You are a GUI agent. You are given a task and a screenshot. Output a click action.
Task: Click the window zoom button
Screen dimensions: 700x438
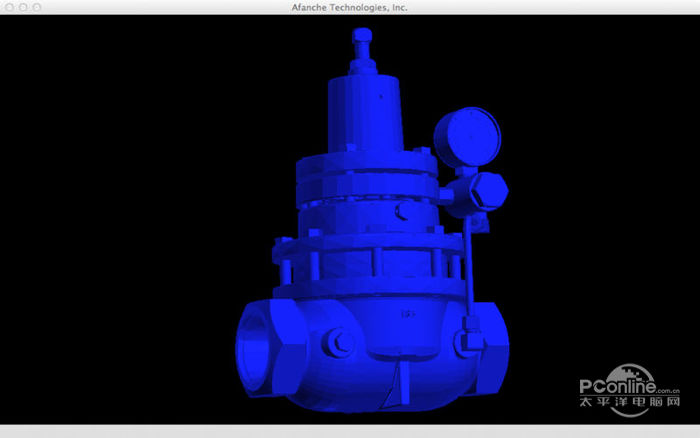[37, 7]
